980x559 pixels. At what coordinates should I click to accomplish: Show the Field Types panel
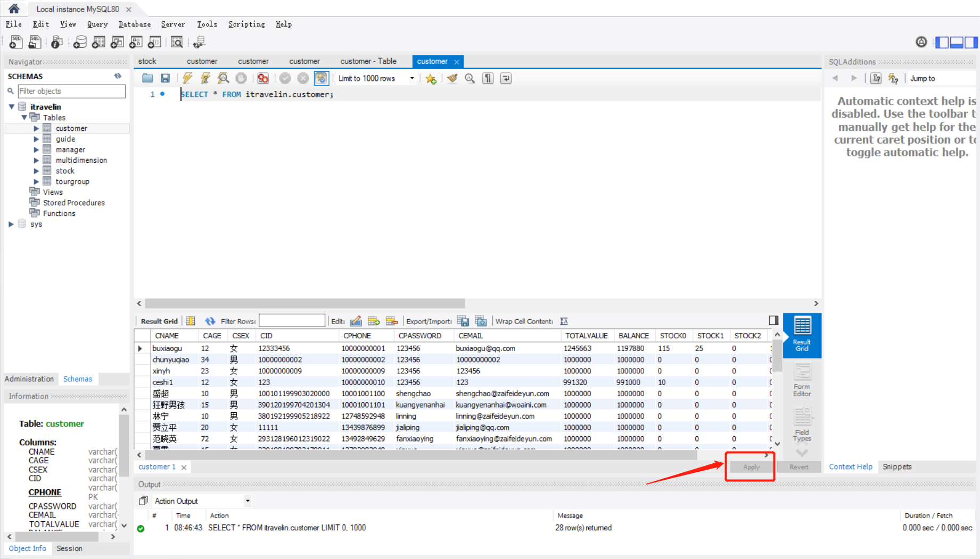tap(802, 424)
